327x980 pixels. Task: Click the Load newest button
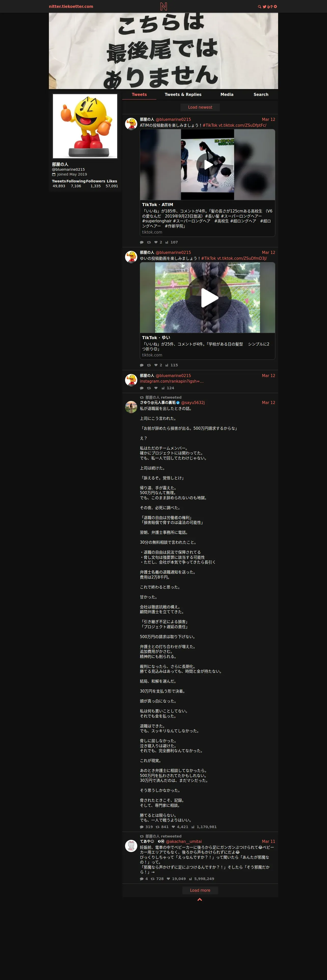(200, 107)
